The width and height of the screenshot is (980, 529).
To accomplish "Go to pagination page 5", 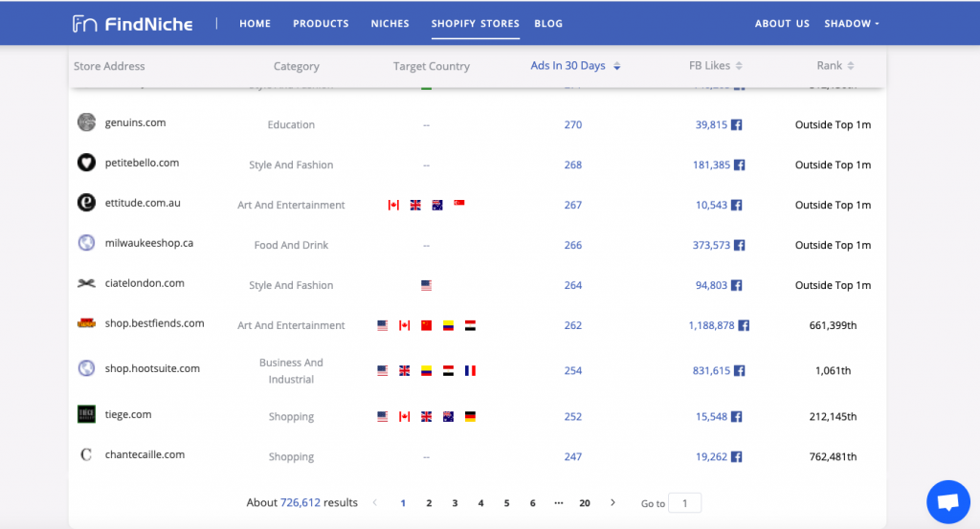I will (507, 503).
